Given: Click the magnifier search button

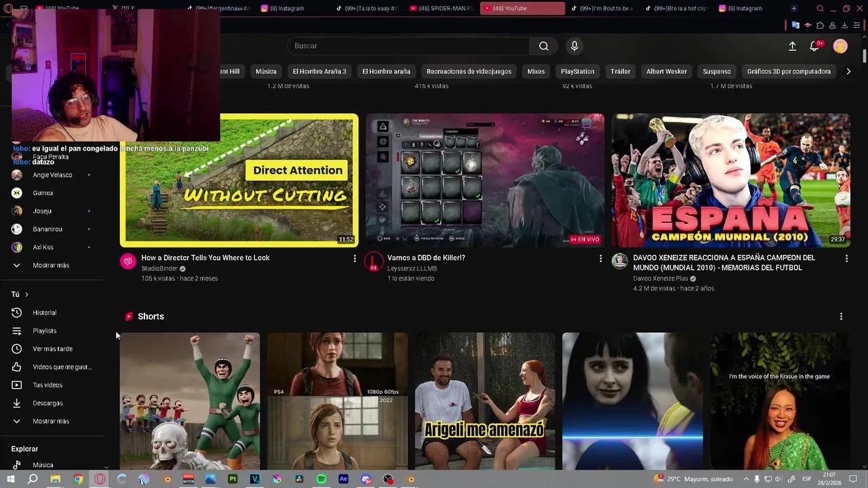Looking at the screenshot, I should click(x=544, y=46).
